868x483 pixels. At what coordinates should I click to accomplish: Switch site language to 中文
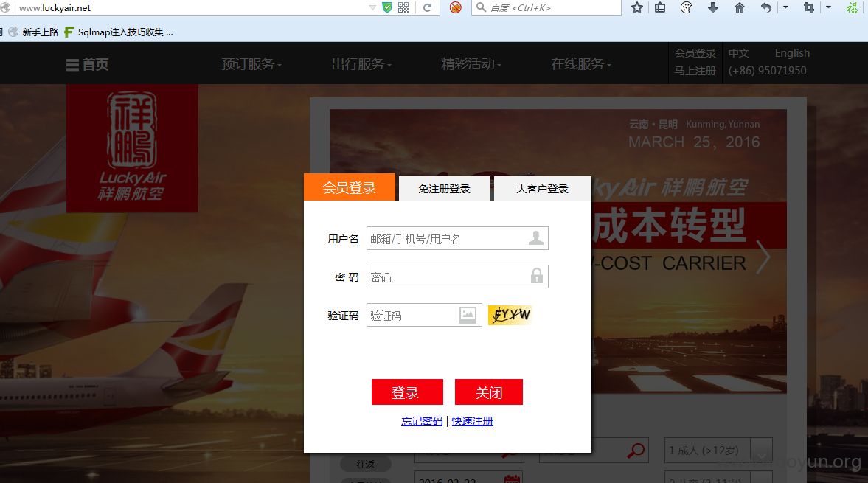[738, 53]
